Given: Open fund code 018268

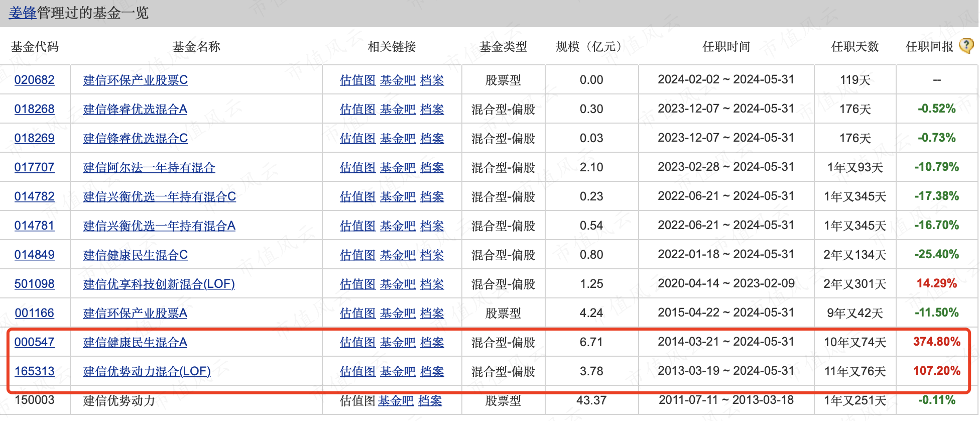Looking at the screenshot, I should click(34, 109).
